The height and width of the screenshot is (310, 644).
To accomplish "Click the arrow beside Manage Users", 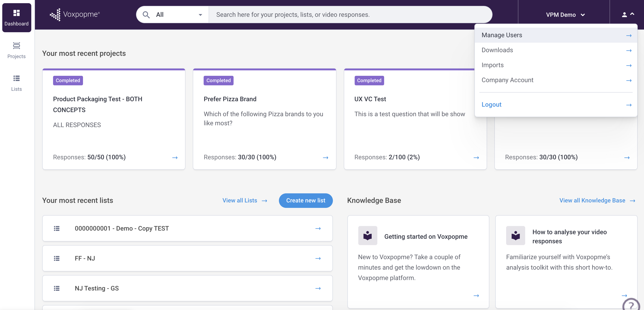I will (x=629, y=36).
